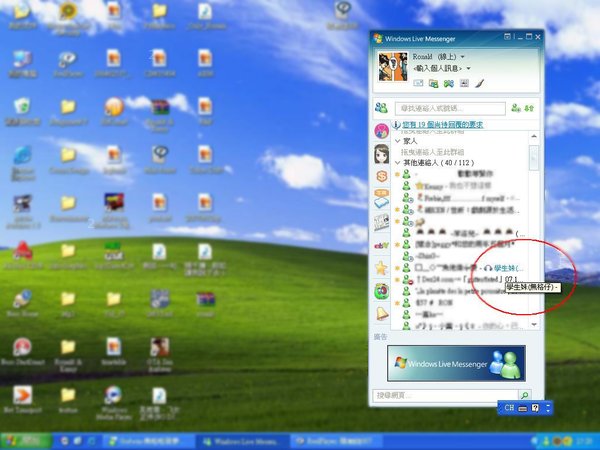Click the 搜尋網頁 web search field
Screen dimensions: 600x450
pyautogui.click(x=445, y=395)
